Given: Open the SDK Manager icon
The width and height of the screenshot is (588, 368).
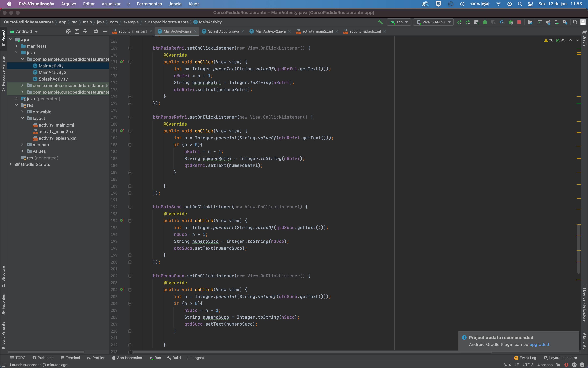Looking at the screenshot, I should coord(565,22).
